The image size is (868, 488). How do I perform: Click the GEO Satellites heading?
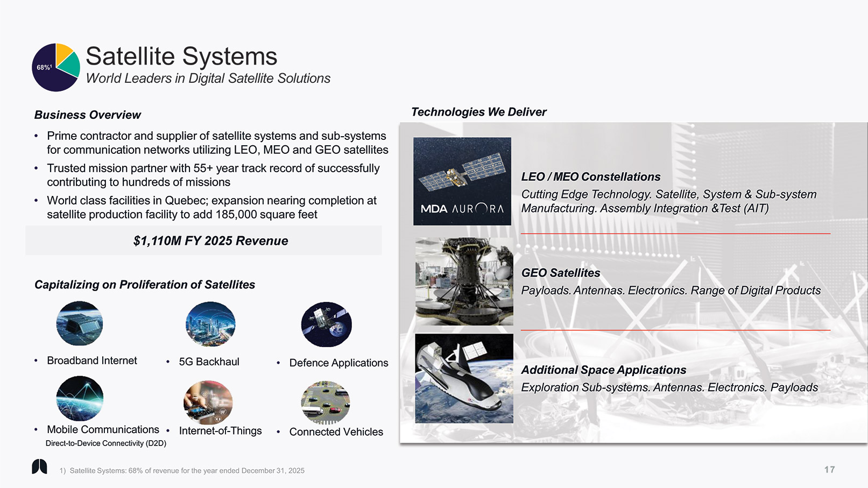coord(560,273)
